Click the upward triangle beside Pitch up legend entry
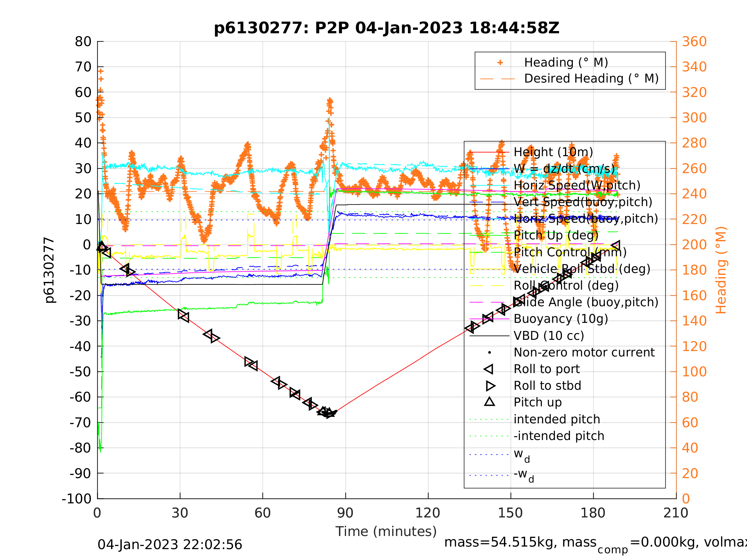The image size is (747, 560). tap(490, 402)
